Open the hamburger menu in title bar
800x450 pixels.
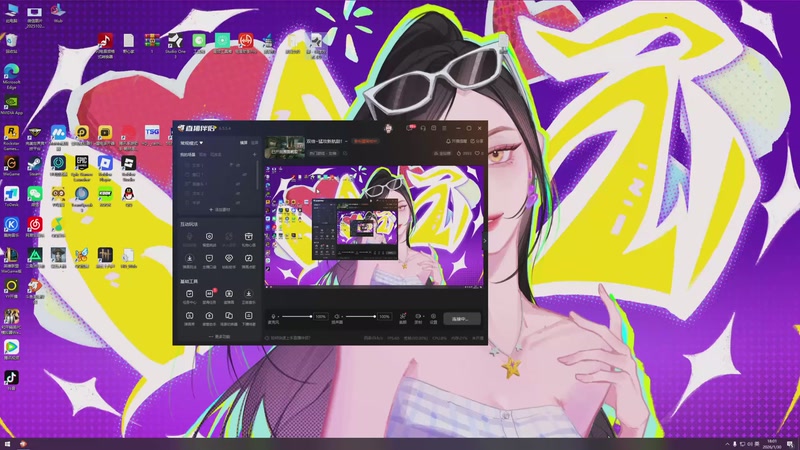tap(444, 128)
